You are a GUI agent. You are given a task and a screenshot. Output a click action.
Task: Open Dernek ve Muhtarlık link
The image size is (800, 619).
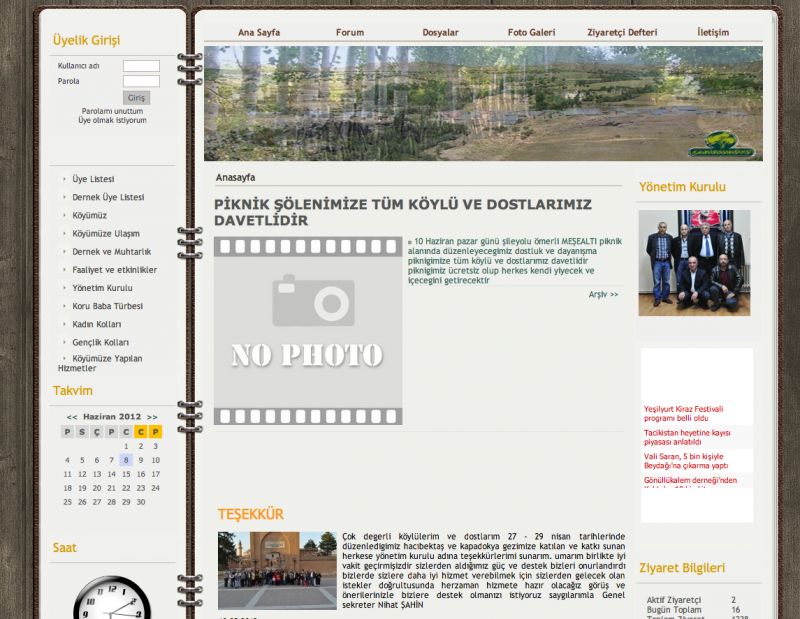tap(111, 252)
